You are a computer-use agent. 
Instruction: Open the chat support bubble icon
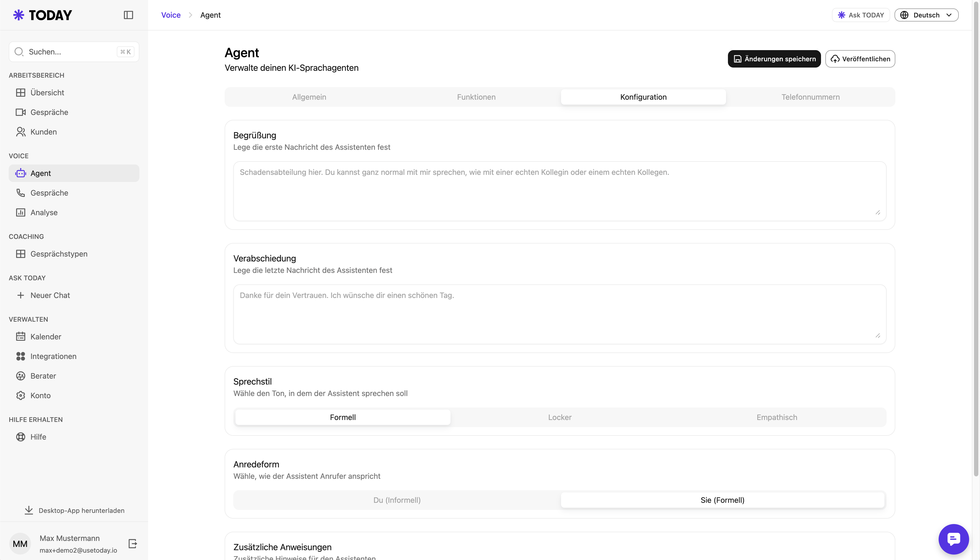point(954,539)
